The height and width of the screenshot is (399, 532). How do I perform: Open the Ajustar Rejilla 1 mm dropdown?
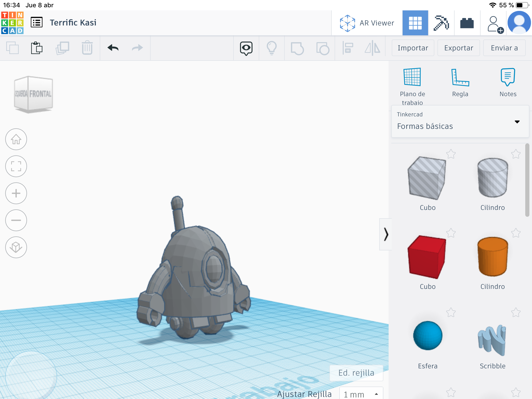pos(361,394)
